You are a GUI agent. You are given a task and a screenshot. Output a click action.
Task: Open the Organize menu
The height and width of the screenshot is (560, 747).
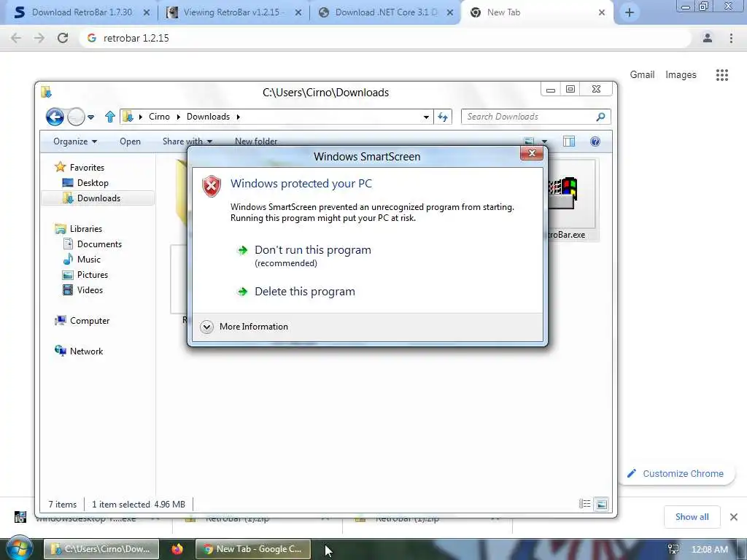75,141
